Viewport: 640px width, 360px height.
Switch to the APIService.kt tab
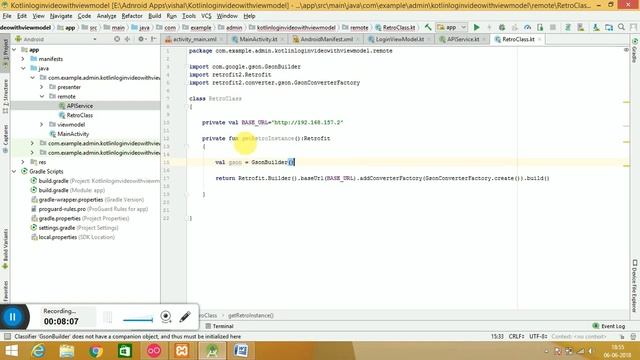[x=462, y=39]
